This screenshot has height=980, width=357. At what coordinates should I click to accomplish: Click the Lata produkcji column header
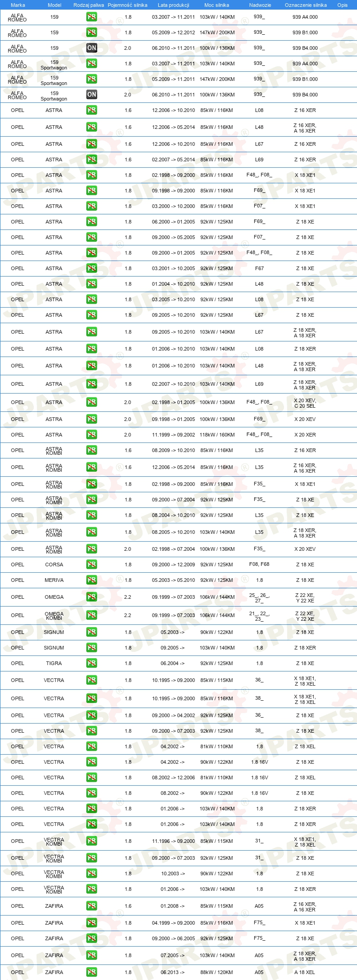coord(173,5)
